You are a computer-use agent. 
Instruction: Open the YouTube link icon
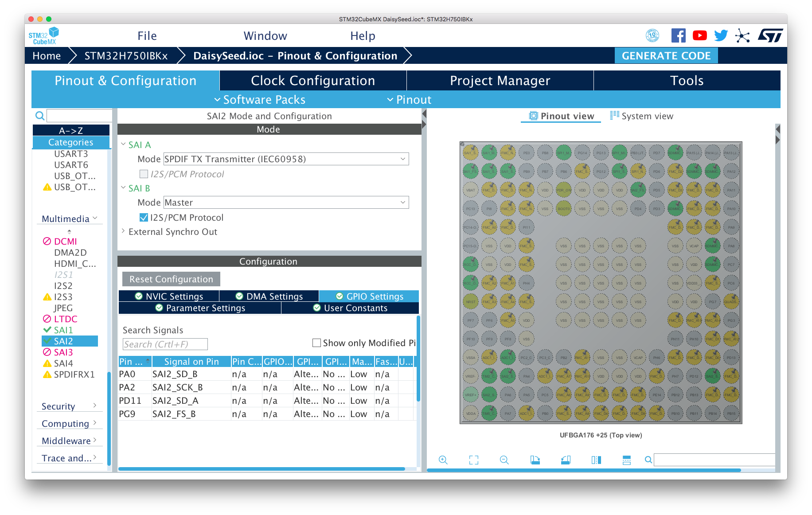pyautogui.click(x=700, y=35)
